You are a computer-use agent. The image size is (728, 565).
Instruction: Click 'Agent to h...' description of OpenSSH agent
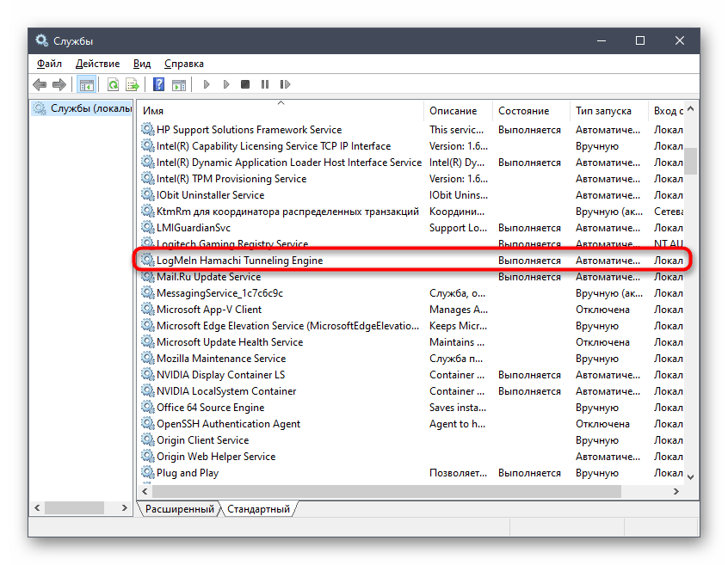457,423
